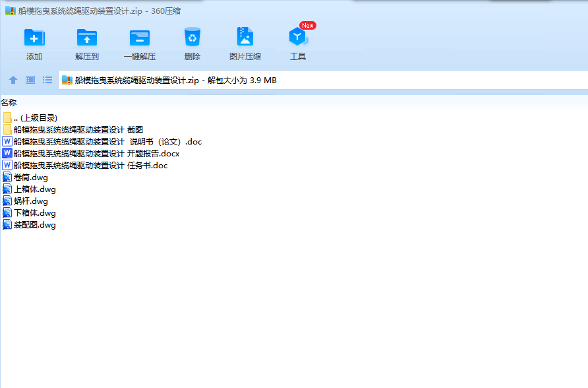Image resolution: width=588 pixels, height=388 pixels.
Task: Click the DWG icon beside 下箱体.dwg
Action: click(x=7, y=213)
